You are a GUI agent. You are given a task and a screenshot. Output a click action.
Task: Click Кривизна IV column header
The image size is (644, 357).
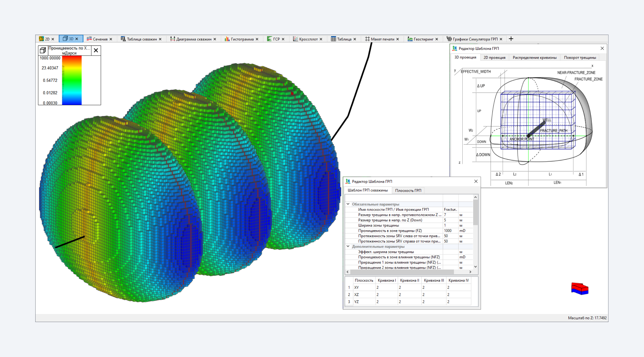459,280
